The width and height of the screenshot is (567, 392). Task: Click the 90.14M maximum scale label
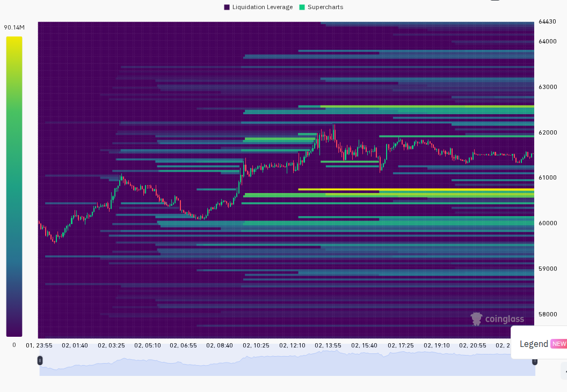14,27
